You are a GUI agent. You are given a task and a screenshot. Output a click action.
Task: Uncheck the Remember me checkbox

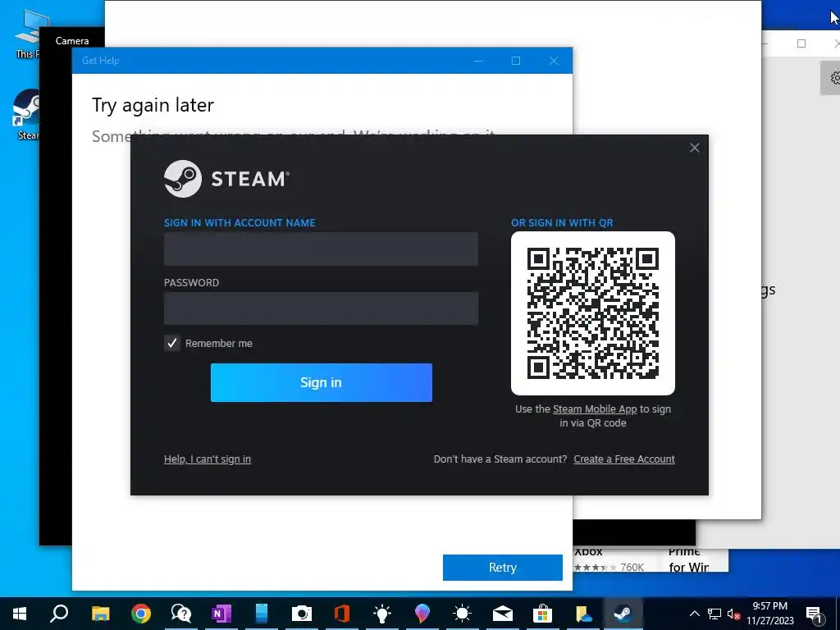coord(172,344)
